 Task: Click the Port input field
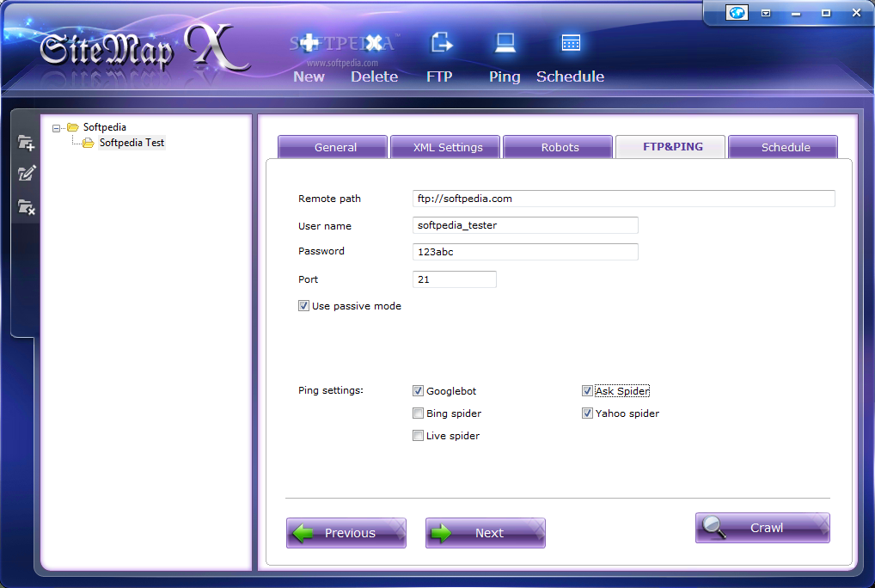point(454,279)
